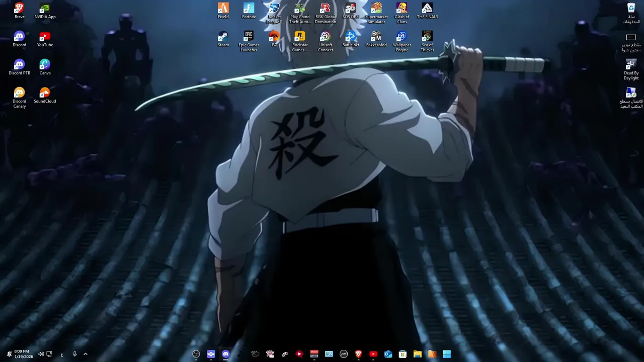Open the Sea of Thieves shortcut
The height and width of the screenshot is (362, 644).
pyautogui.click(x=427, y=42)
